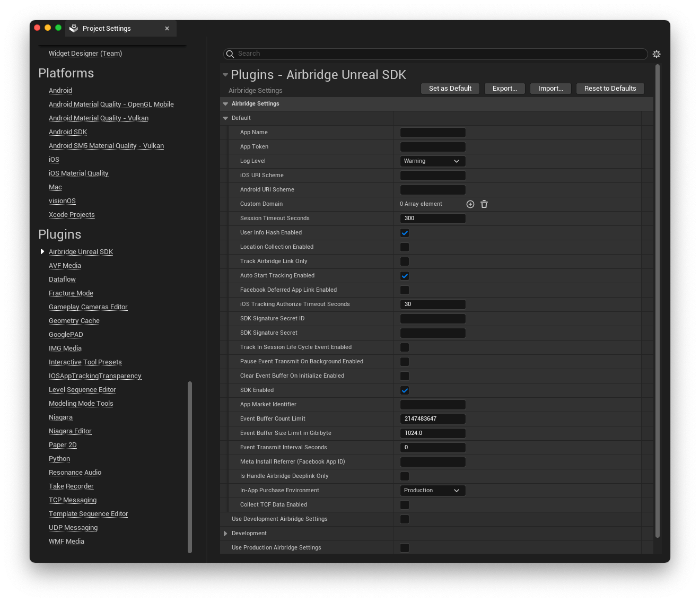Open visionOS platform settings
700x602 pixels.
(62, 201)
